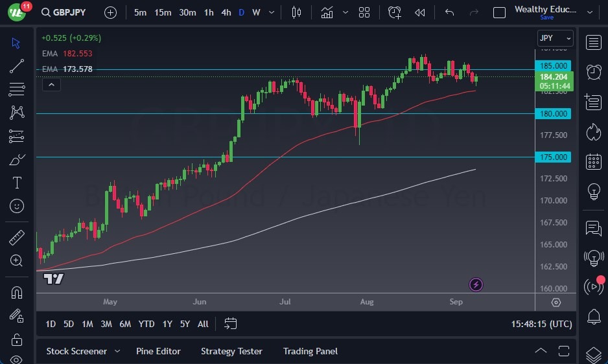
Task: Open the bar replay rewind button
Action: click(x=420, y=12)
